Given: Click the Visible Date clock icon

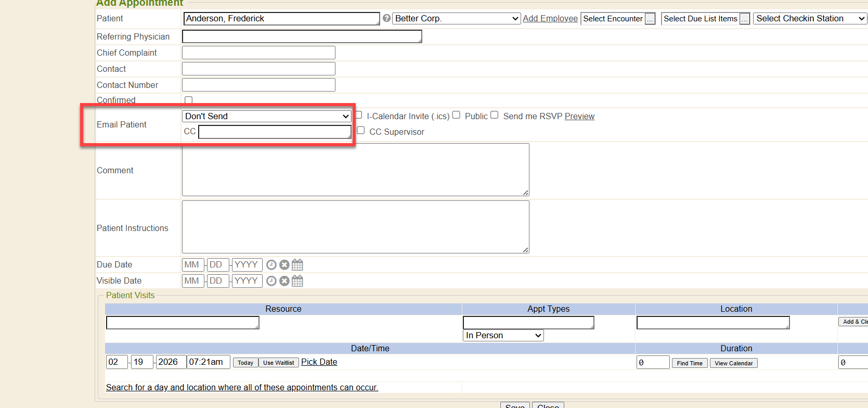Looking at the screenshot, I should tap(271, 281).
